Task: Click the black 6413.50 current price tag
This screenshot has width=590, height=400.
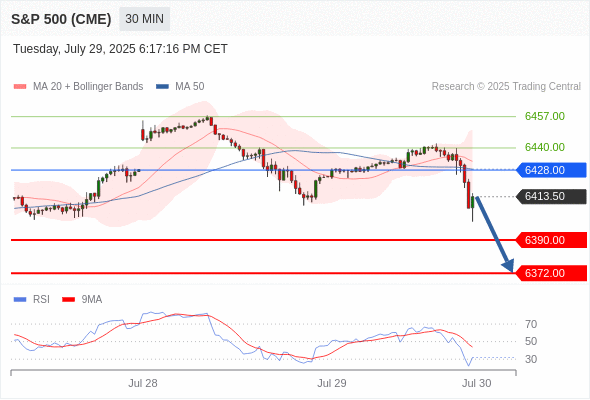Action: click(551, 196)
